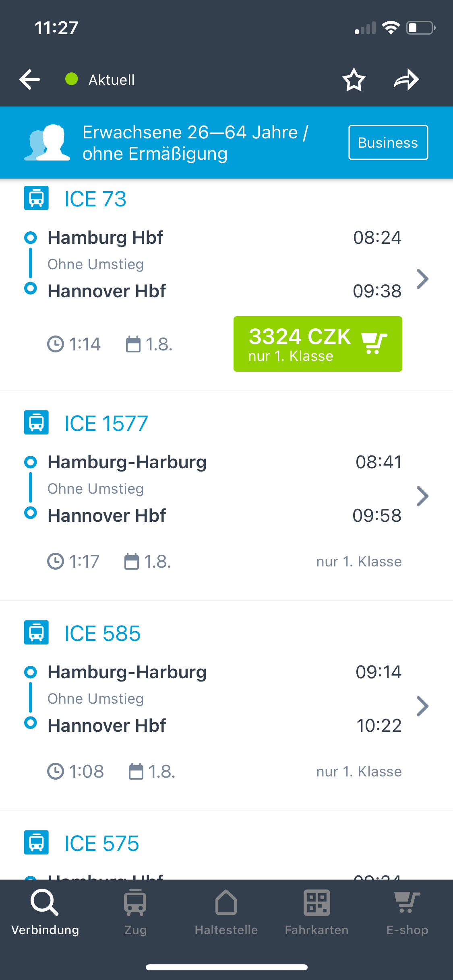Expand ICE 73 connection details chevron
Image resolution: width=453 pixels, height=980 pixels.
coord(422,279)
